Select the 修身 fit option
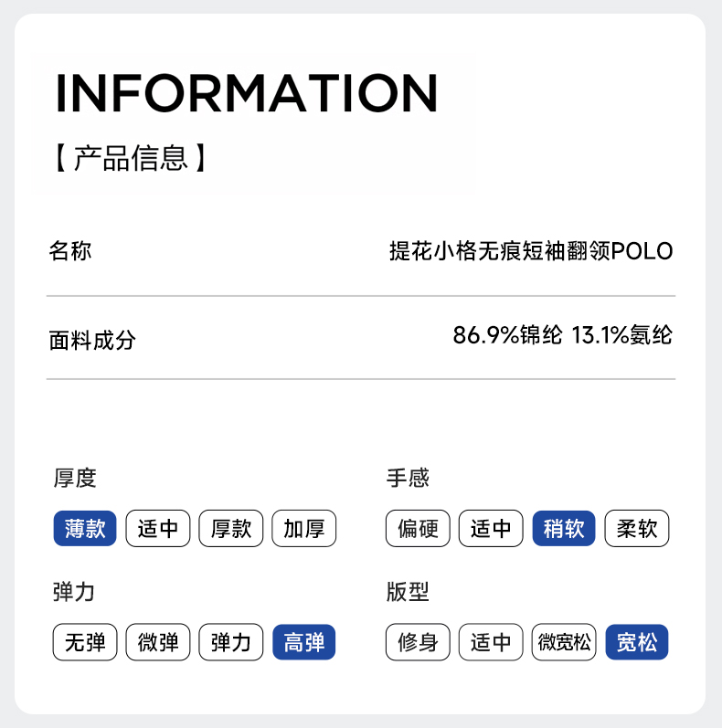The image size is (722, 728). [418, 643]
